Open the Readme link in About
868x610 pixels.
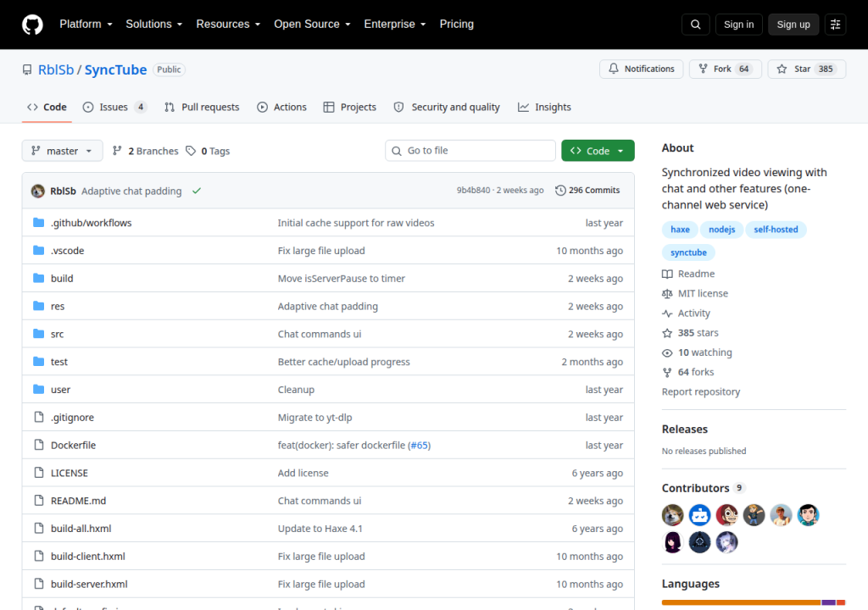688,274
